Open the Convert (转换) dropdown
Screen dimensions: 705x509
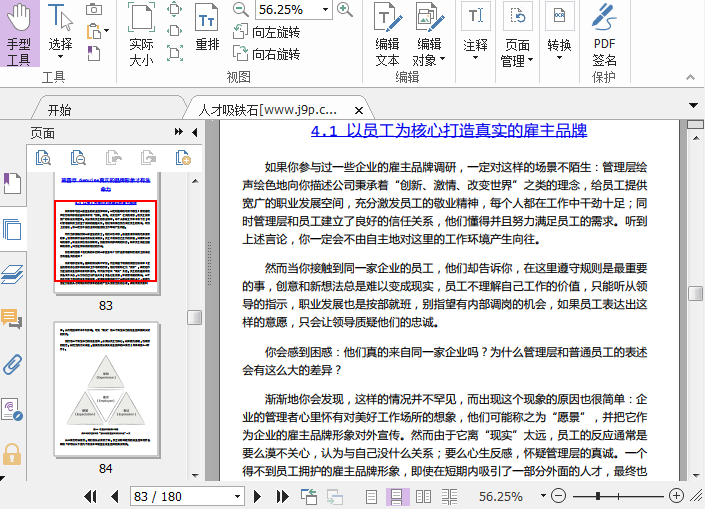(x=559, y=32)
